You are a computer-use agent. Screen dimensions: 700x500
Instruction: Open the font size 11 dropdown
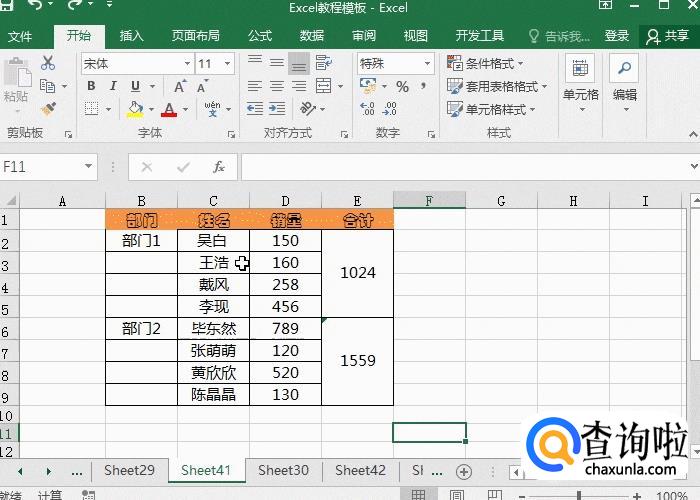click(x=228, y=63)
